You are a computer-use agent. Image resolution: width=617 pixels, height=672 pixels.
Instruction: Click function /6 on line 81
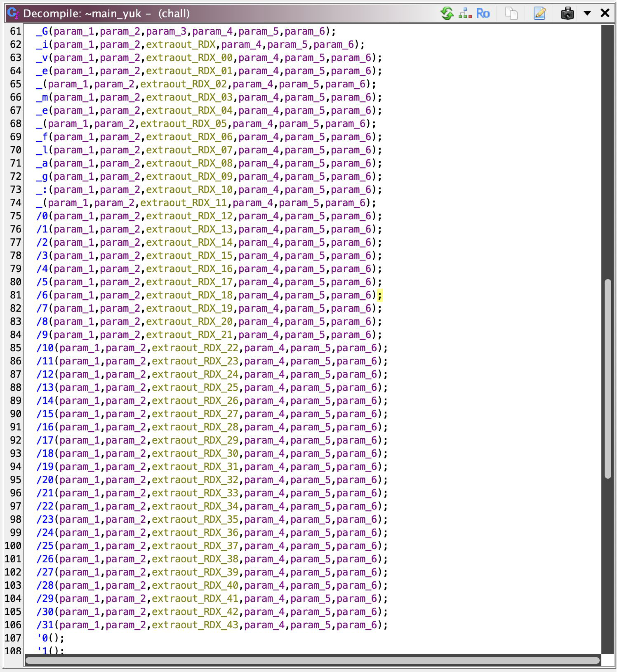(42, 295)
